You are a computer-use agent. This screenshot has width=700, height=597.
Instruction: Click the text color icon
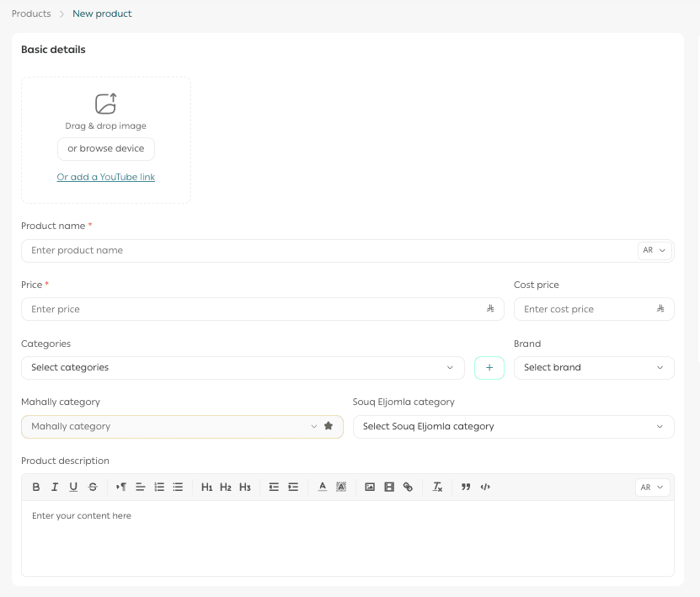point(323,487)
